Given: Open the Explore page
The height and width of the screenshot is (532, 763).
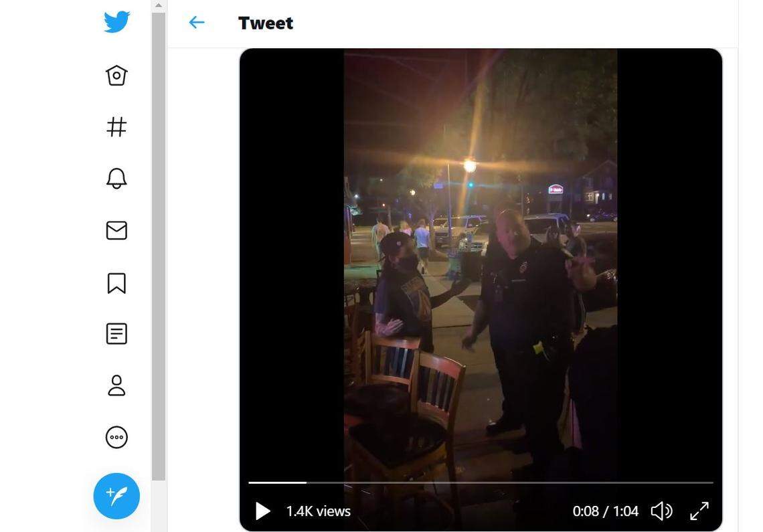Looking at the screenshot, I should pos(116,126).
